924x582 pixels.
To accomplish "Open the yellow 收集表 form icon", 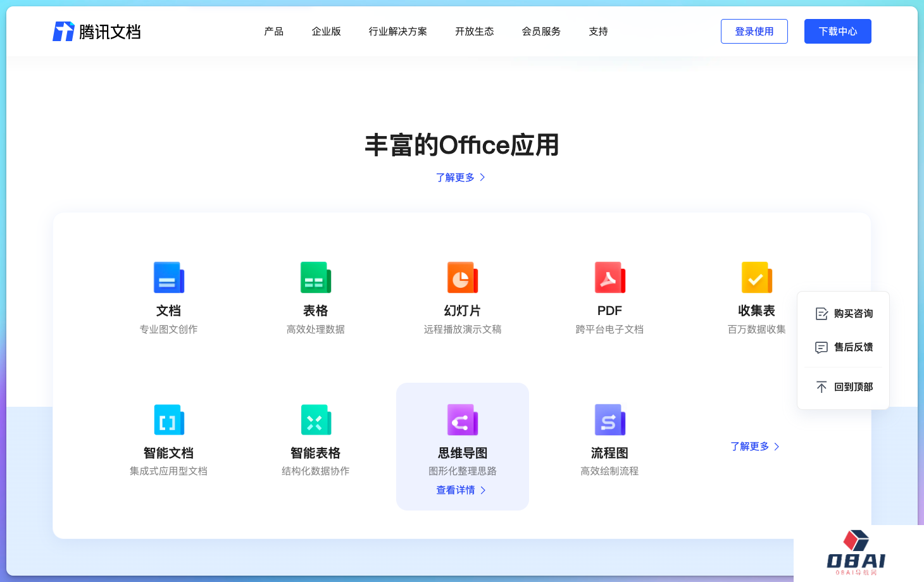I will (756, 278).
